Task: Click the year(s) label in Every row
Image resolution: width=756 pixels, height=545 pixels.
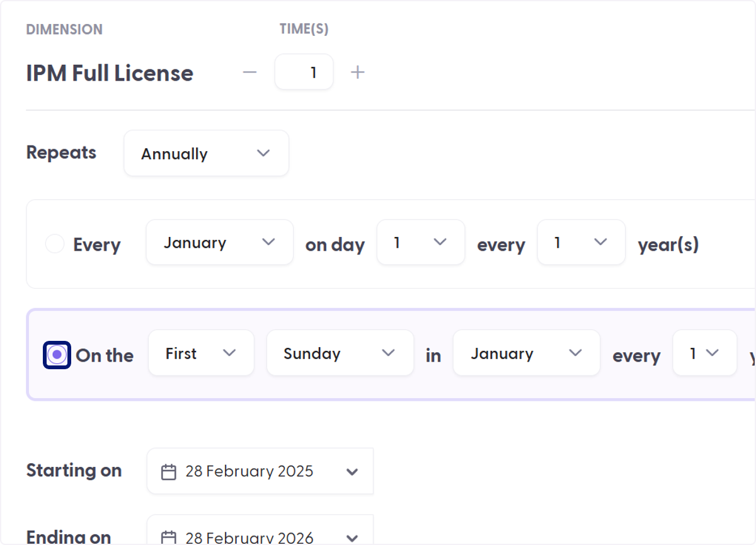Action: (668, 245)
